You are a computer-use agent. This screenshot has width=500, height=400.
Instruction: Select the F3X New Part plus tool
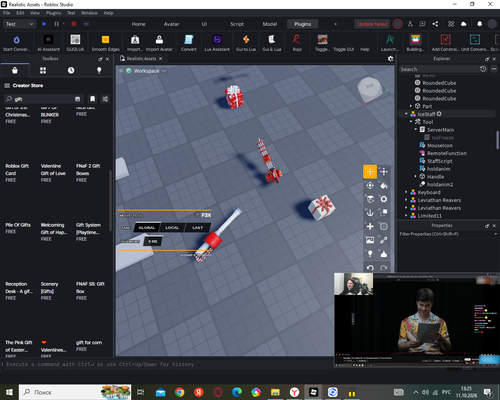click(x=370, y=226)
